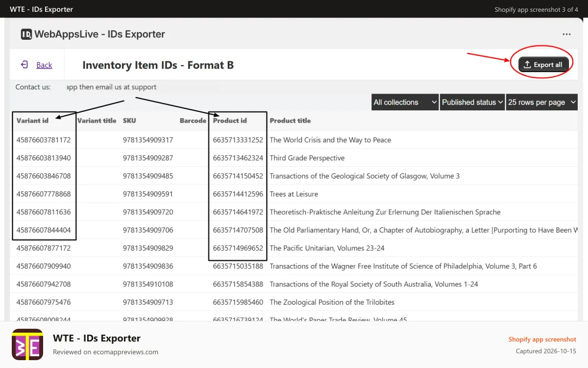The width and height of the screenshot is (588, 368).
Task: Select variant id 45876607975476
Action: pyautogui.click(x=44, y=302)
